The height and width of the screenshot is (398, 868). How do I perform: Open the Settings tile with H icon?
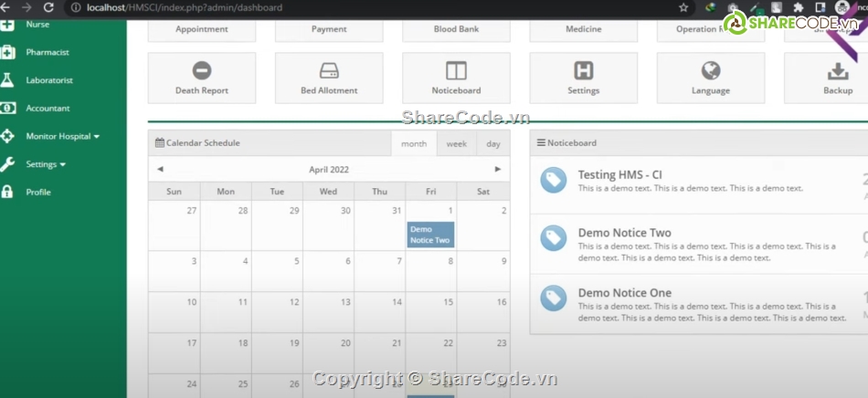tap(584, 78)
